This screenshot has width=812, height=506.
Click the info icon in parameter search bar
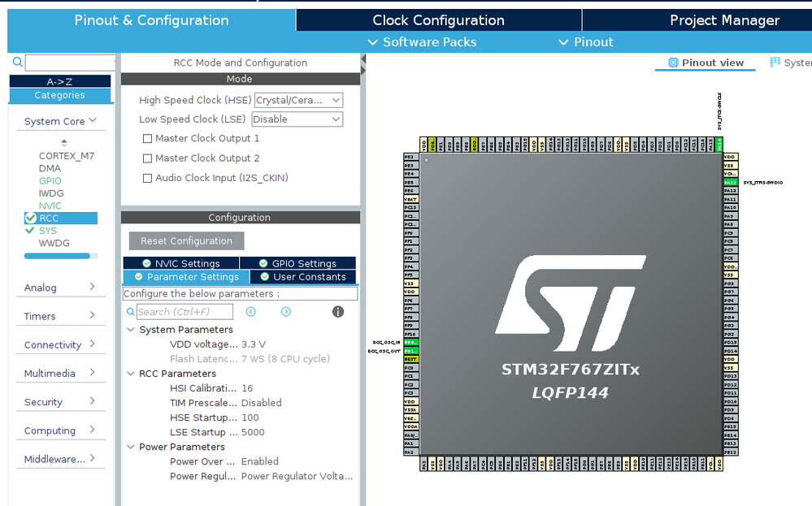[337, 311]
